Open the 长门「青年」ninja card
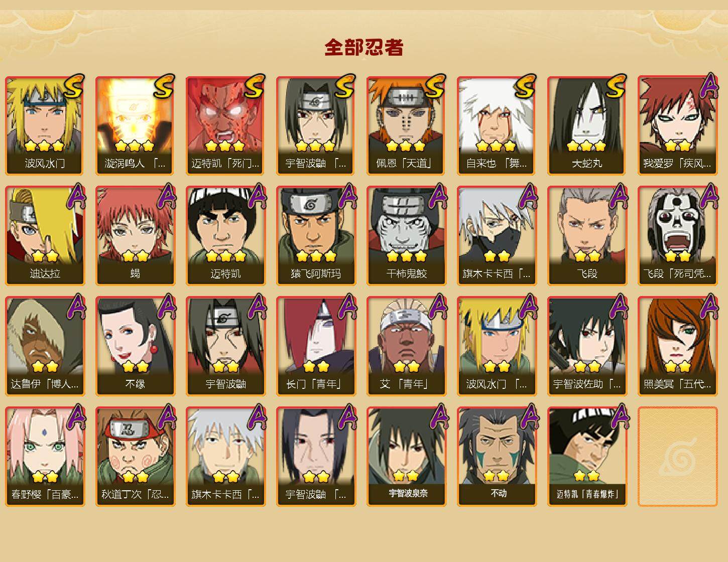The height and width of the screenshot is (562, 728). coord(316,346)
